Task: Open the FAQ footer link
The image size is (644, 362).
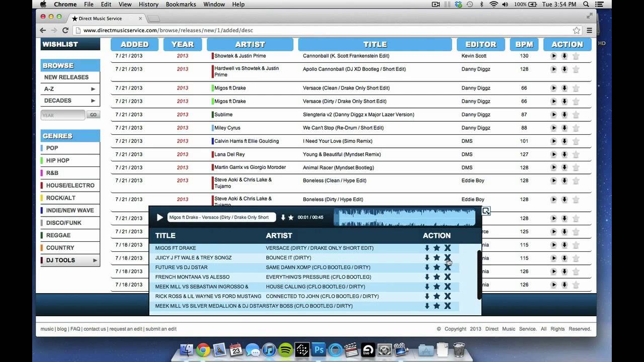Action: 75,329
